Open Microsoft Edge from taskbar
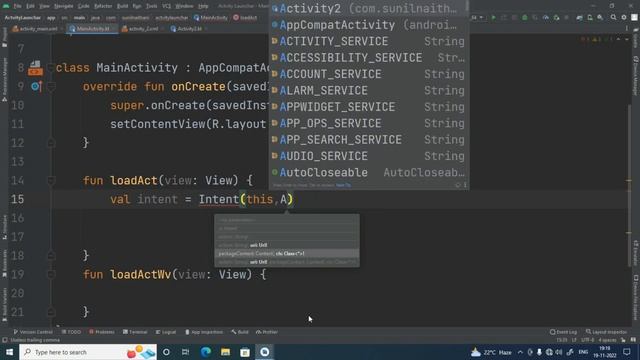640x360 pixels. 206,352
